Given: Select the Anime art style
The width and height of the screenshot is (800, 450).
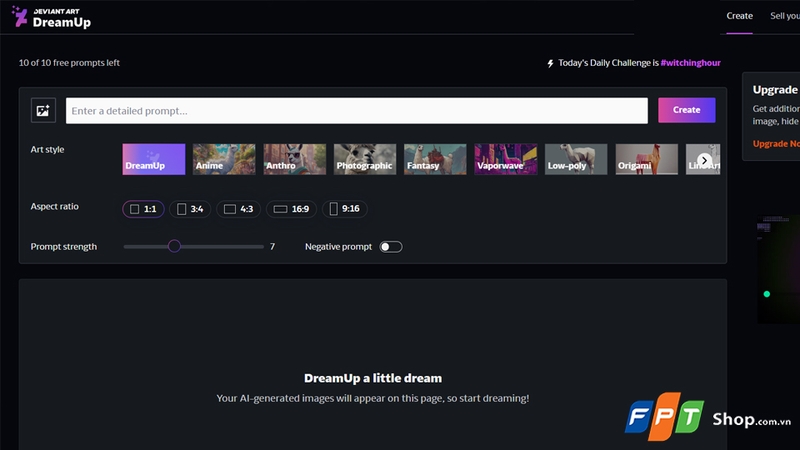Looking at the screenshot, I should click(x=224, y=159).
